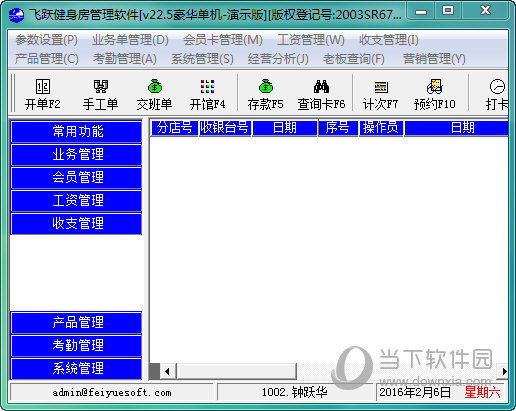The width and height of the screenshot is (516, 411).
Task: Expand the 会员管理 sidebar section
Action: [x=77, y=177]
